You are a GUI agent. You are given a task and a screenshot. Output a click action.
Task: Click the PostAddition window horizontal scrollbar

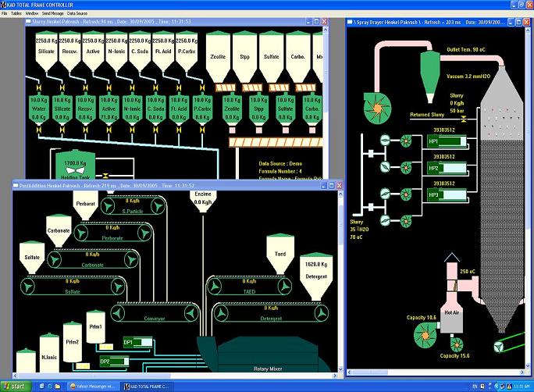[x=176, y=376]
